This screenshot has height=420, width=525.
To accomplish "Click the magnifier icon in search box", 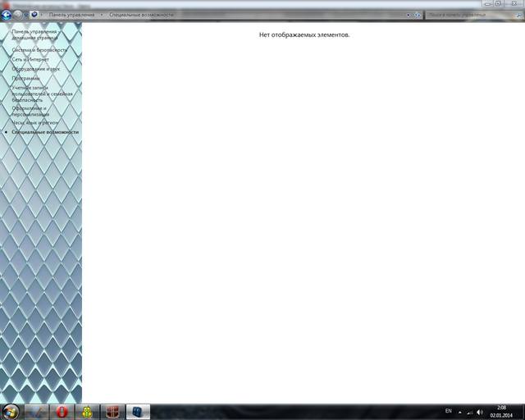I will point(519,15).
